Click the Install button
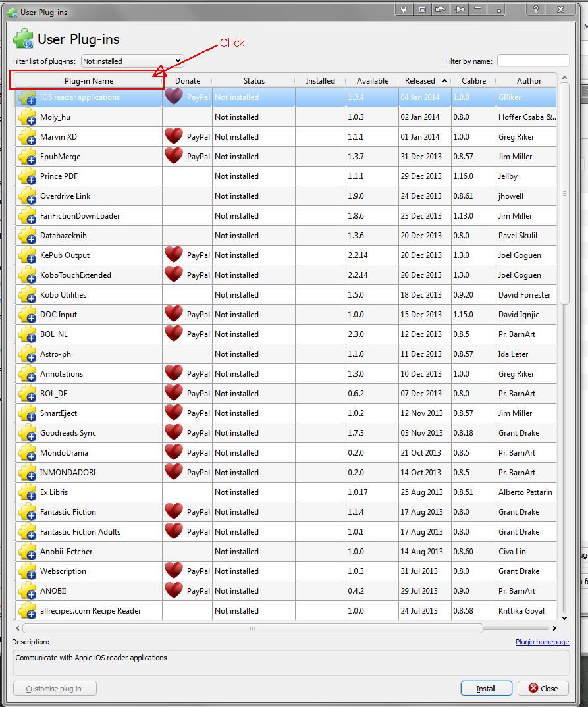Screen dimensions: 588x707 tap(486, 689)
